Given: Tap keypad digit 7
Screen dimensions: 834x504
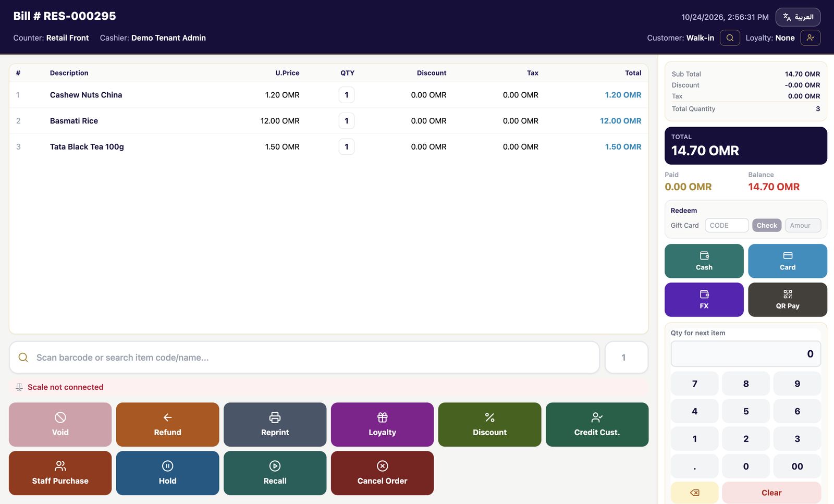Looking at the screenshot, I should (x=694, y=384).
